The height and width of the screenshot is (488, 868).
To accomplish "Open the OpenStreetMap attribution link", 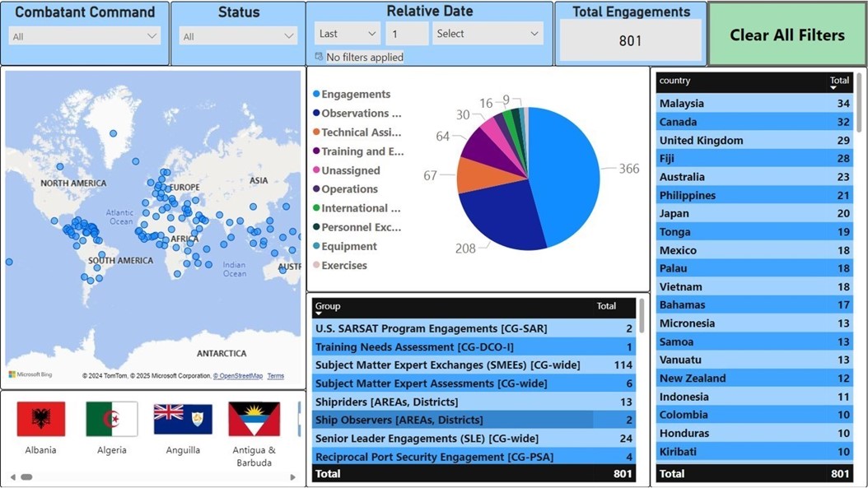I will coord(239,375).
